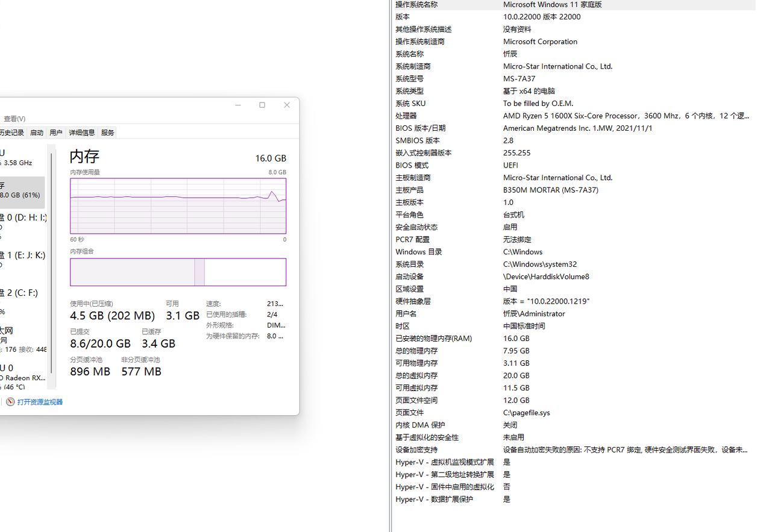Select the 设备加密支持 row
The width and height of the screenshot is (781, 532).
574,449
